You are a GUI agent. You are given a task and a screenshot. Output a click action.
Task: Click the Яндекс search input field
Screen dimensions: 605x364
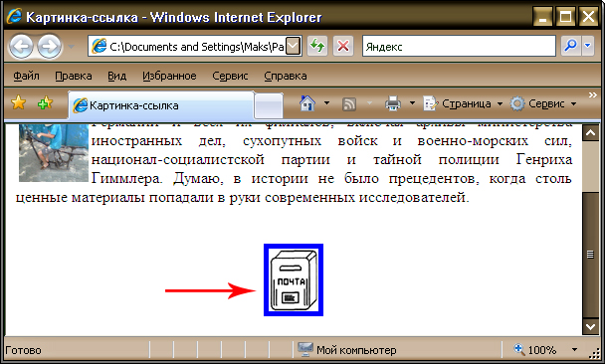point(459,47)
